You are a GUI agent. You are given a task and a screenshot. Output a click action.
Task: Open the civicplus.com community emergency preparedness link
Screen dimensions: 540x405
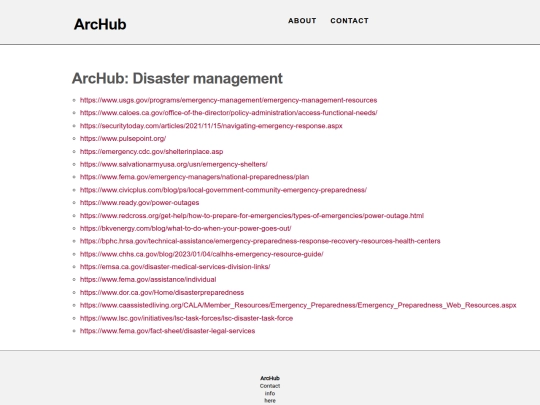tap(223, 190)
